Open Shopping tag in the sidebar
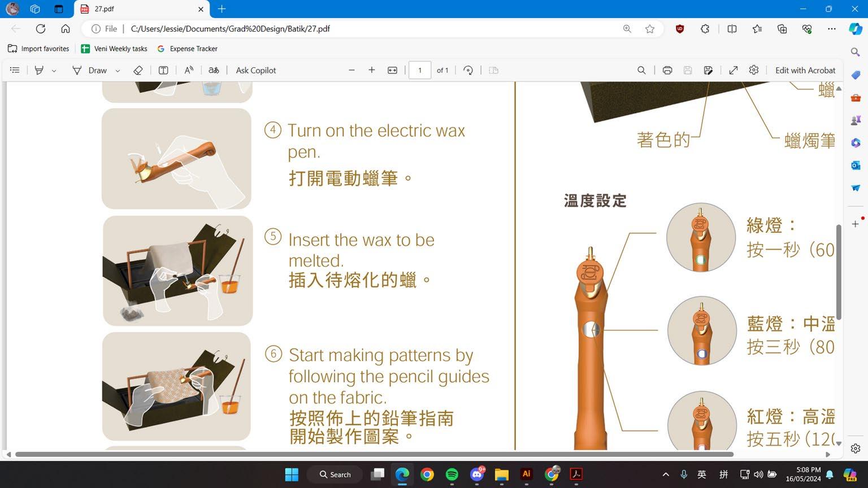The height and width of the screenshot is (488, 868). pos(856,75)
